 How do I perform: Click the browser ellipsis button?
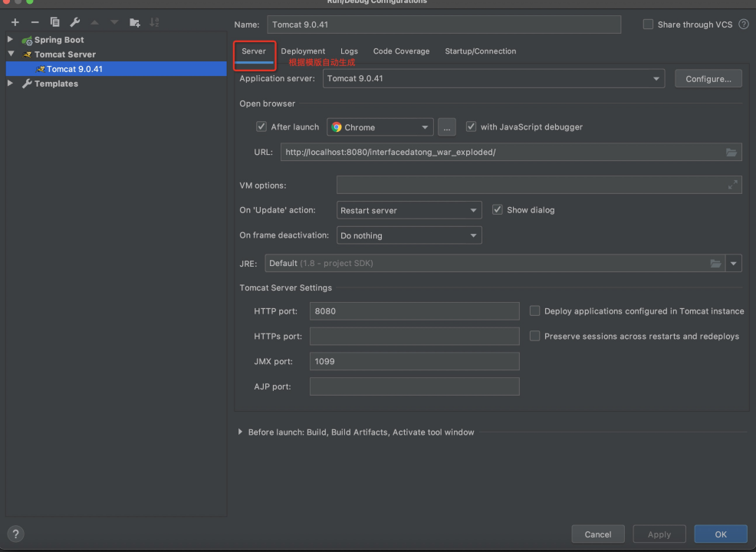[446, 127]
